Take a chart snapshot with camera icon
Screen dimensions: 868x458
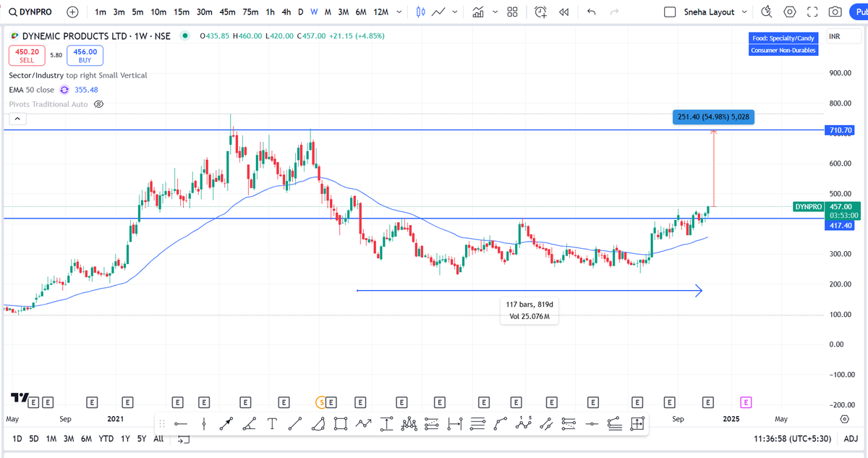click(x=835, y=12)
